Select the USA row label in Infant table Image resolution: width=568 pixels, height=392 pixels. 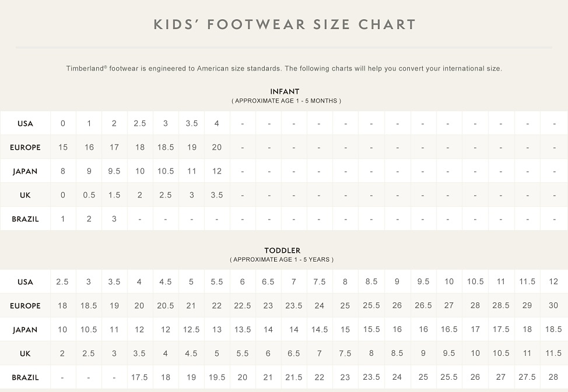(x=25, y=123)
